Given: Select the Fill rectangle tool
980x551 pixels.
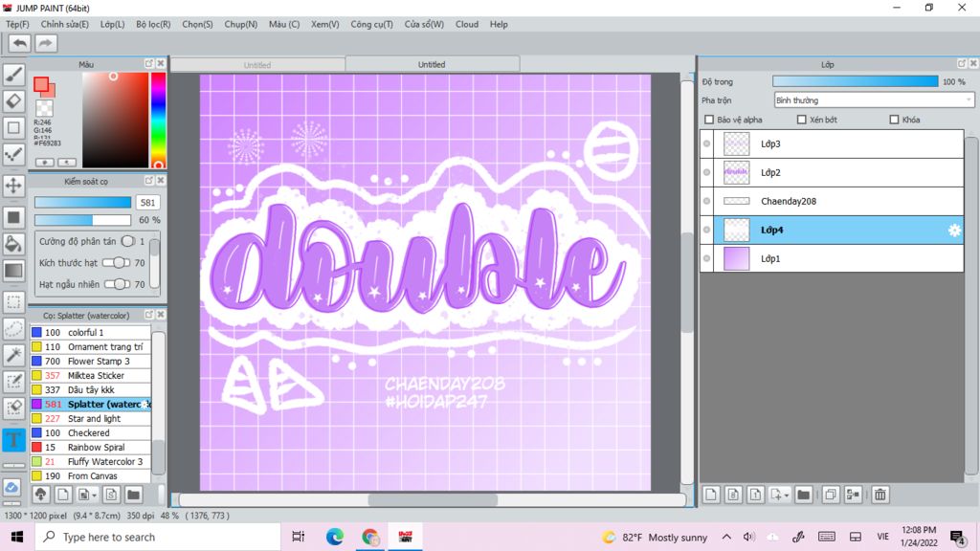Looking at the screenshot, I should pyautogui.click(x=13, y=217).
